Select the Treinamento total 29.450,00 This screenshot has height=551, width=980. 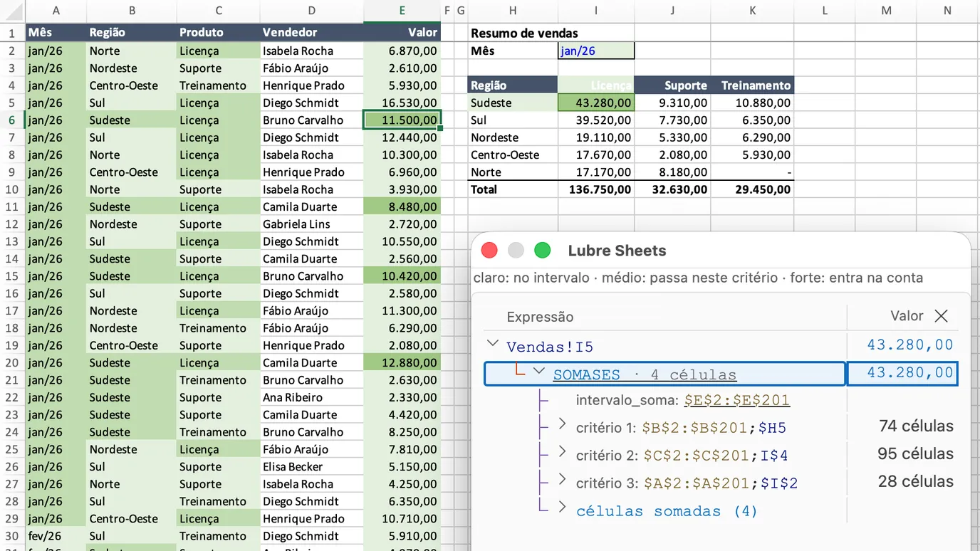752,189
